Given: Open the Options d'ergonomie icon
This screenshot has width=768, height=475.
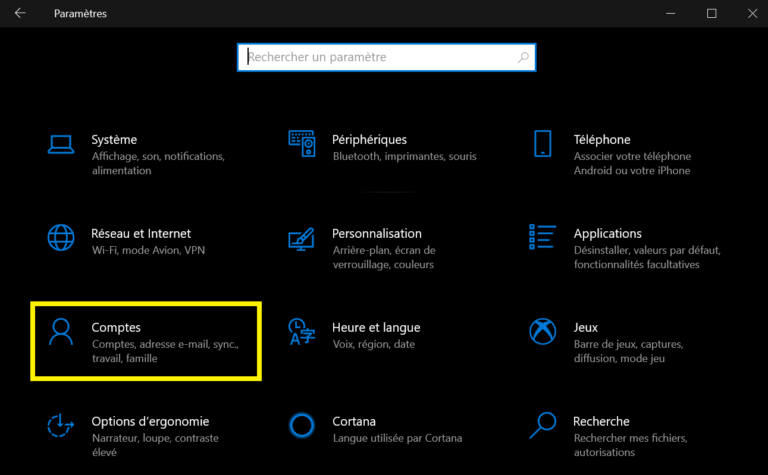Looking at the screenshot, I should pos(61,425).
